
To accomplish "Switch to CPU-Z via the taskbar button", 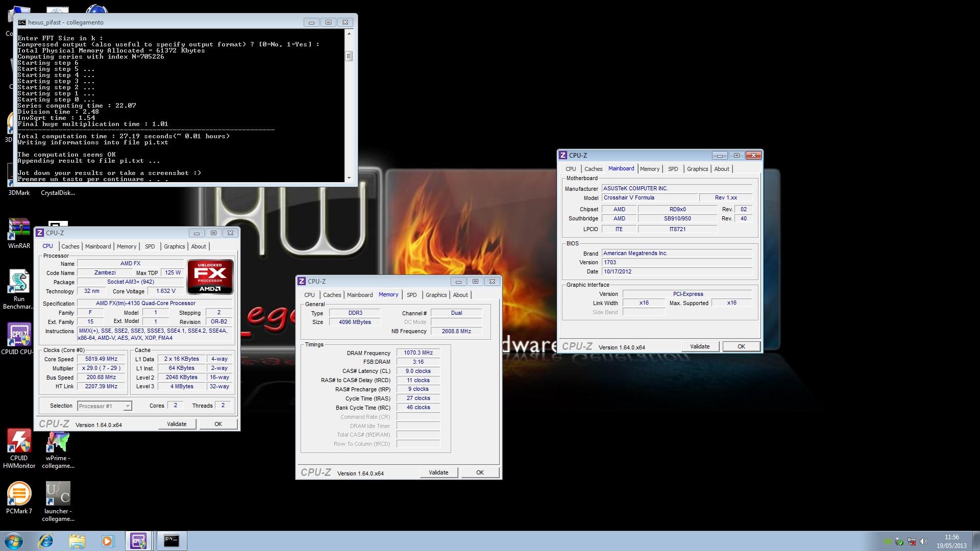I will click(138, 541).
